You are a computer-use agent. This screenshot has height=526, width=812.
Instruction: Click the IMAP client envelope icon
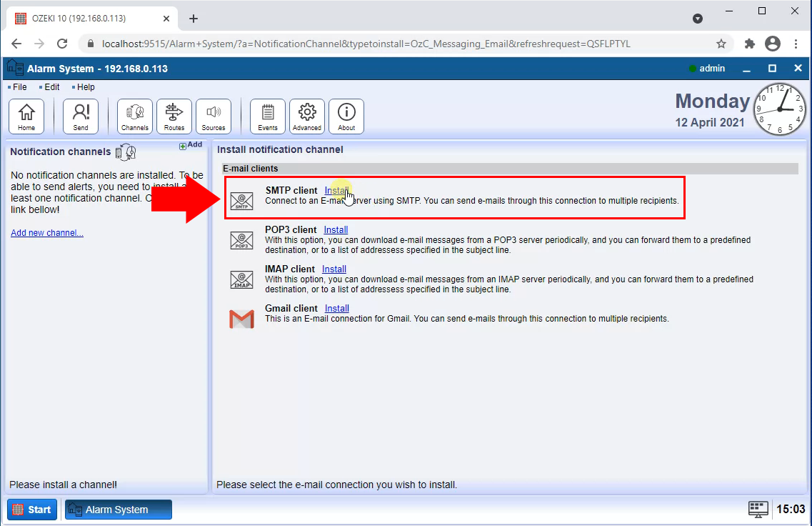[242, 280]
